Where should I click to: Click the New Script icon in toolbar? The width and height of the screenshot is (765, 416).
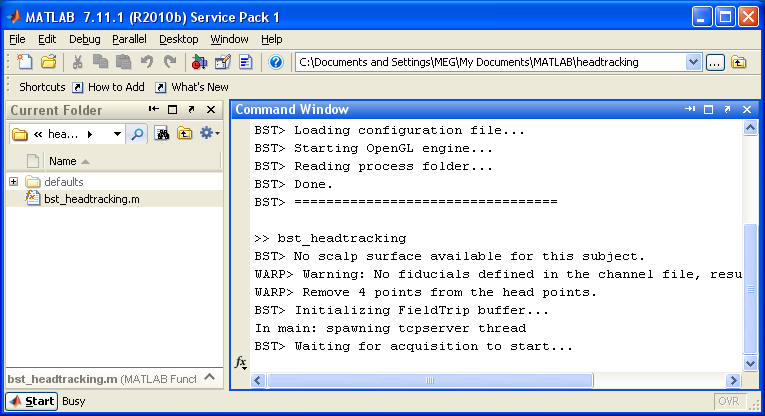pos(24,62)
